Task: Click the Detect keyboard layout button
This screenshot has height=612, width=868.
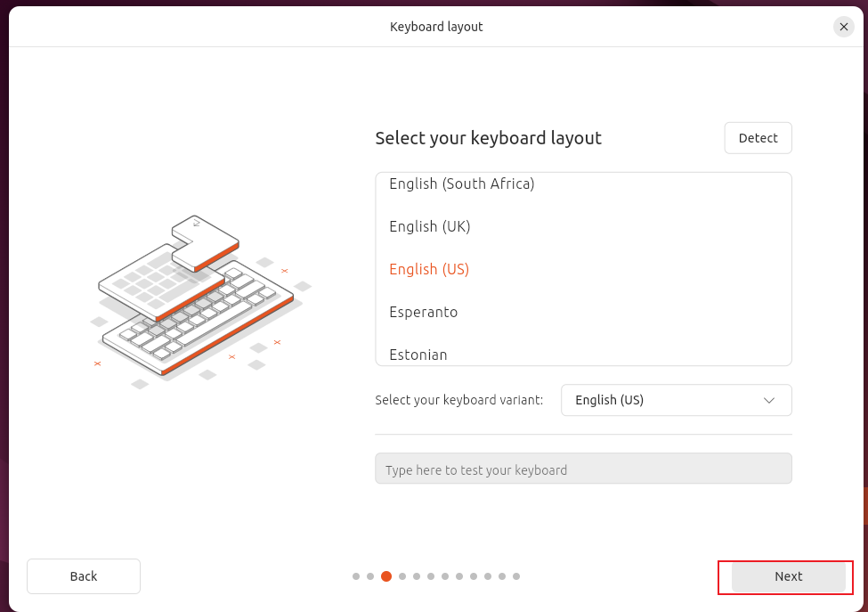Action: pyautogui.click(x=758, y=138)
